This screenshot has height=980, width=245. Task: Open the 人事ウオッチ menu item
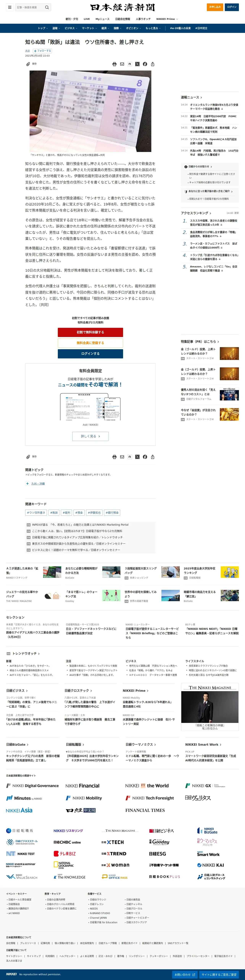pos(143,19)
